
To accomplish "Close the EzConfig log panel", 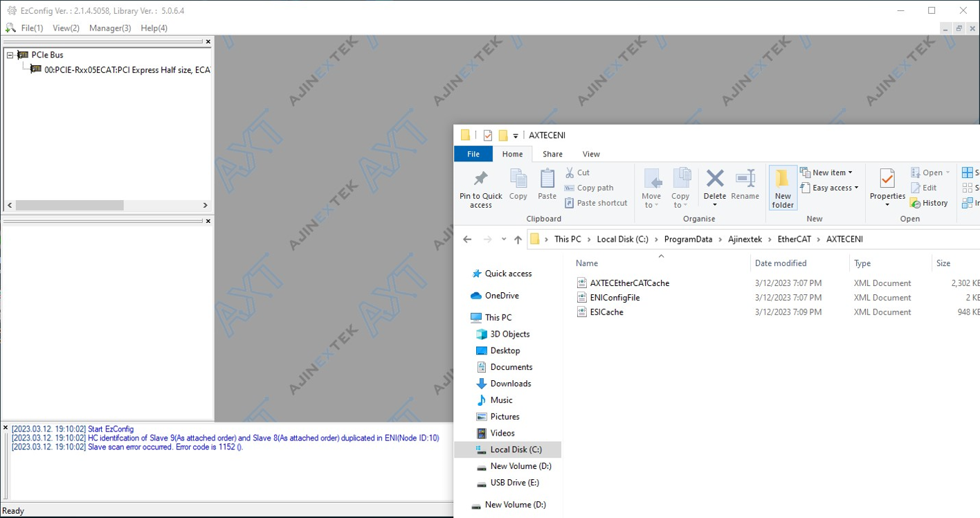I will (6, 428).
